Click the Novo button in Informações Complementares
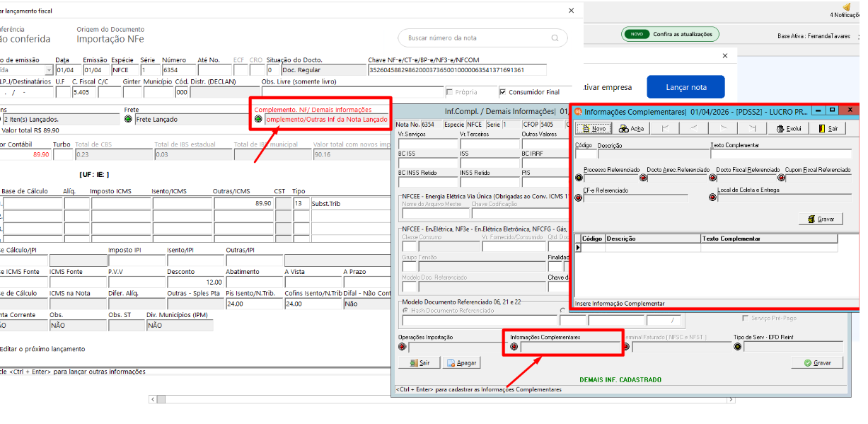The height and width of the screenshot is (424, 868). click(592, 129)
